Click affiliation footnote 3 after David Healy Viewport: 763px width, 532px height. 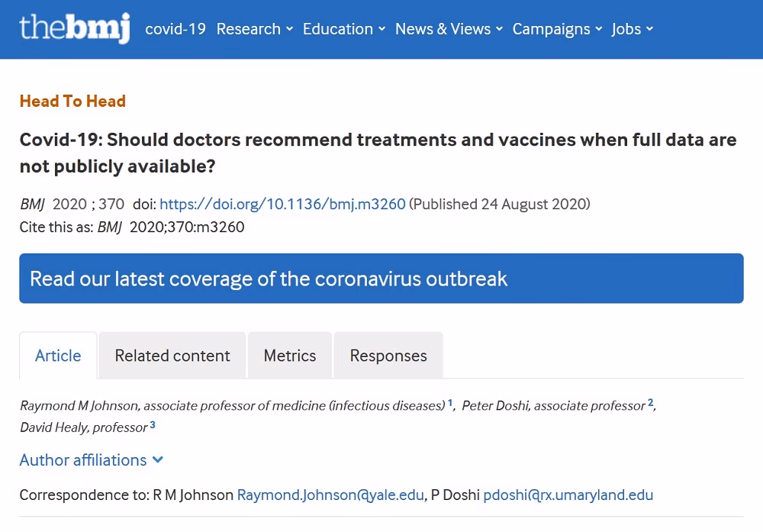153,425
